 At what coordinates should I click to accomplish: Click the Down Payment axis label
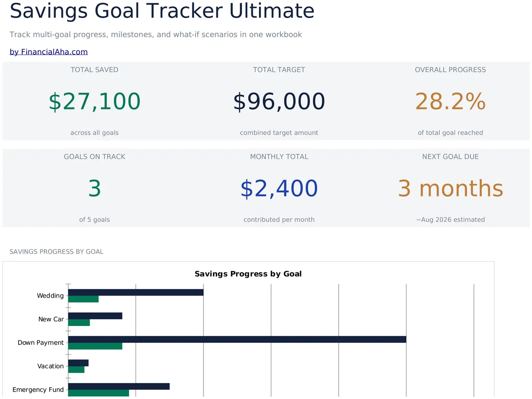(x=41, y=342)
